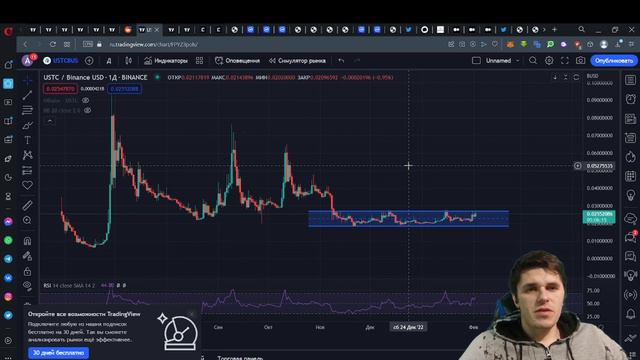Open the heart Icons drawing tool

coord(27,185)
